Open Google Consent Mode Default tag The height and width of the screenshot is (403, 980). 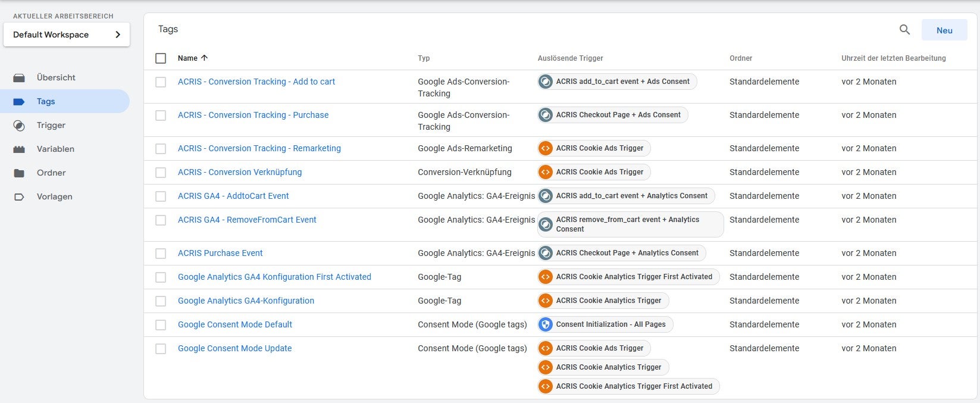click(235, 324)
